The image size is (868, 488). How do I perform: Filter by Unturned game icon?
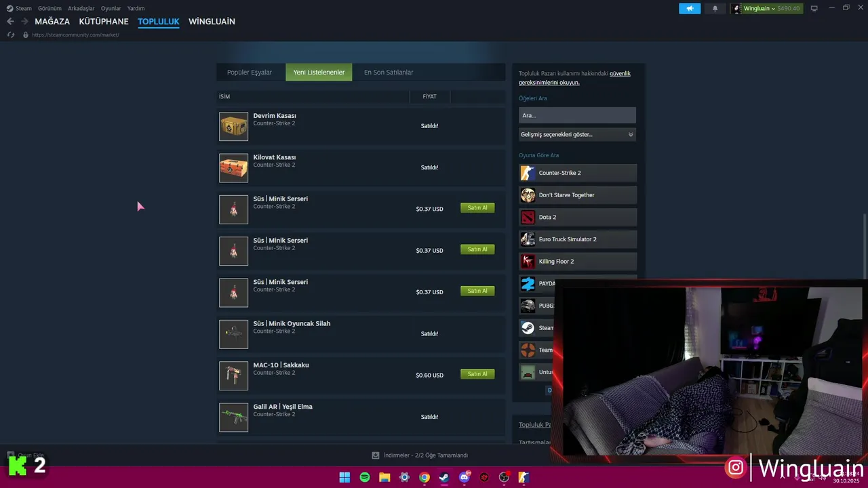(528, 372)
